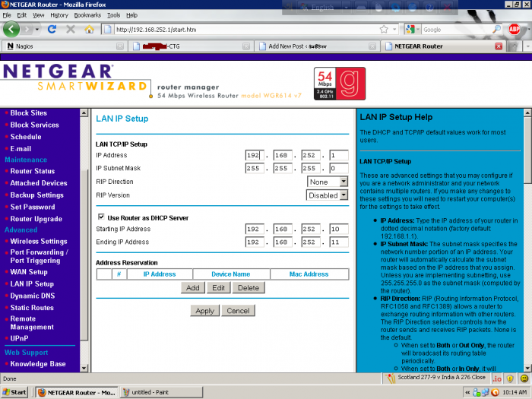Open the History menu
This screenshot has width=532, height=399.
pyautogui.click(x=59, y=15)
